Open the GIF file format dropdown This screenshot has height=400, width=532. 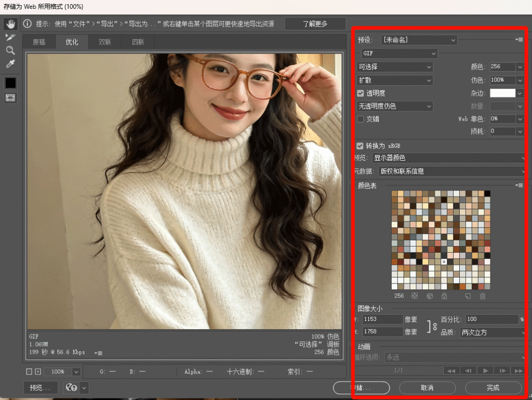pyautogui.click(x=399, y=54)
